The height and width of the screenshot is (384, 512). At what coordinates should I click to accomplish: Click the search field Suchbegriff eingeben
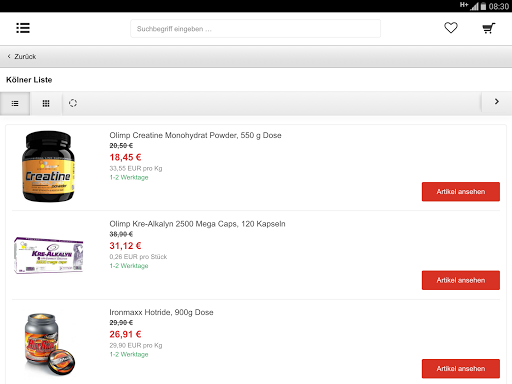tap(255, 29)
